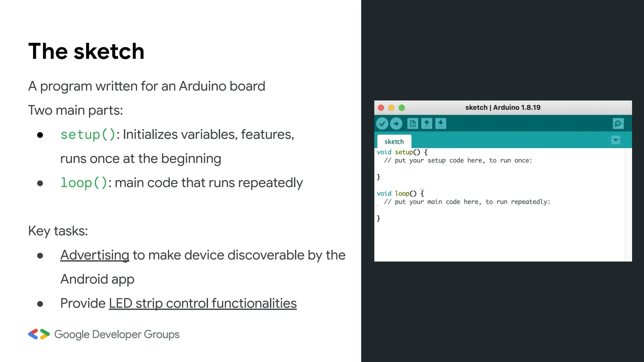
Task: Click the 'void loop() {' code line
Action: [x=400, y=194]
